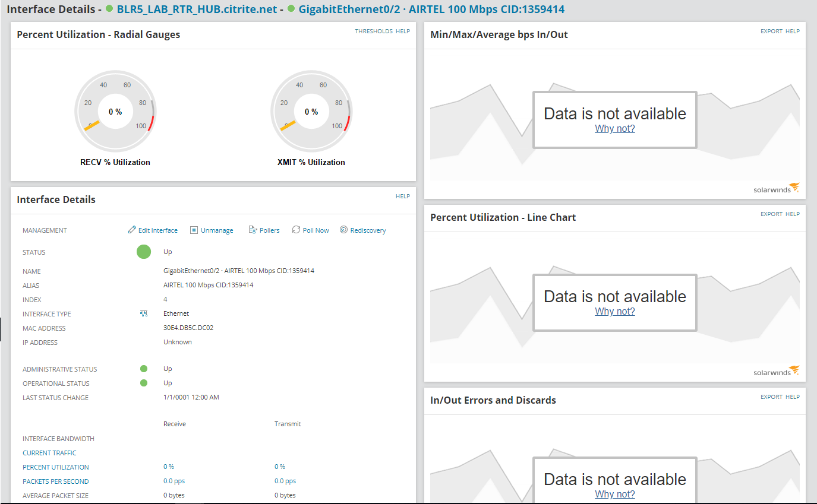Click the Transmit '0 bytes' packet size

[x=285, y=495]
